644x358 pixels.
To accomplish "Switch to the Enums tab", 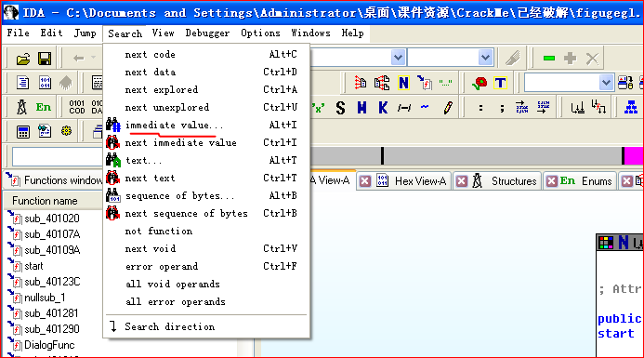I will tap(597, 181).
